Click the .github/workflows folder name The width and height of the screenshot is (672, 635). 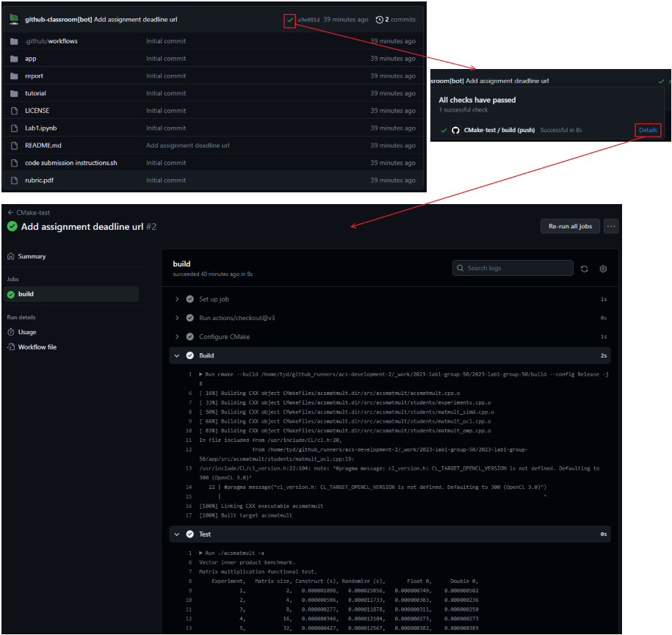(x=51, y=41)
